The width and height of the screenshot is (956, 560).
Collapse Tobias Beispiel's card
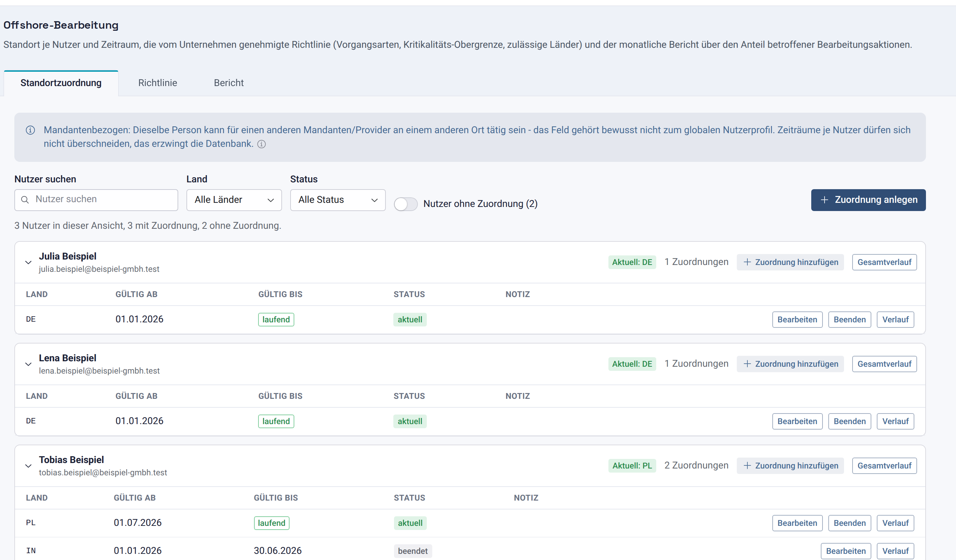tap(28, 465)
